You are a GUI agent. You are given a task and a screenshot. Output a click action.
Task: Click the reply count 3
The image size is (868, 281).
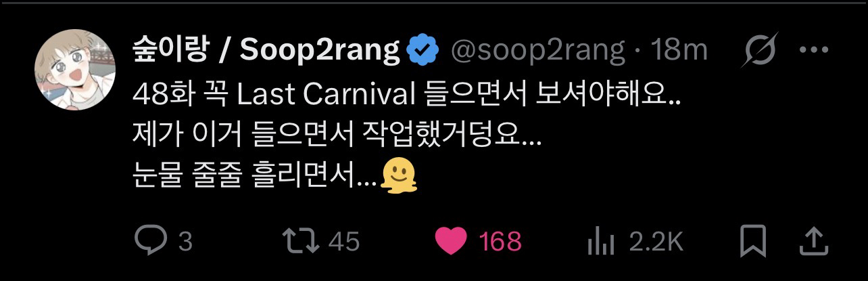(x=185, y=242)
